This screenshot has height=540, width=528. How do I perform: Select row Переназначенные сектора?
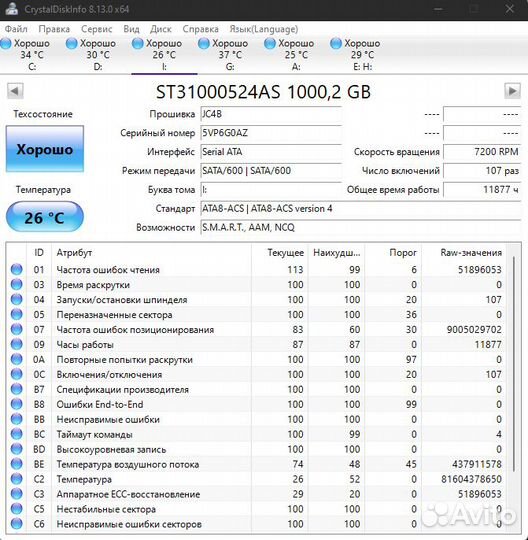tap(257, 314)
